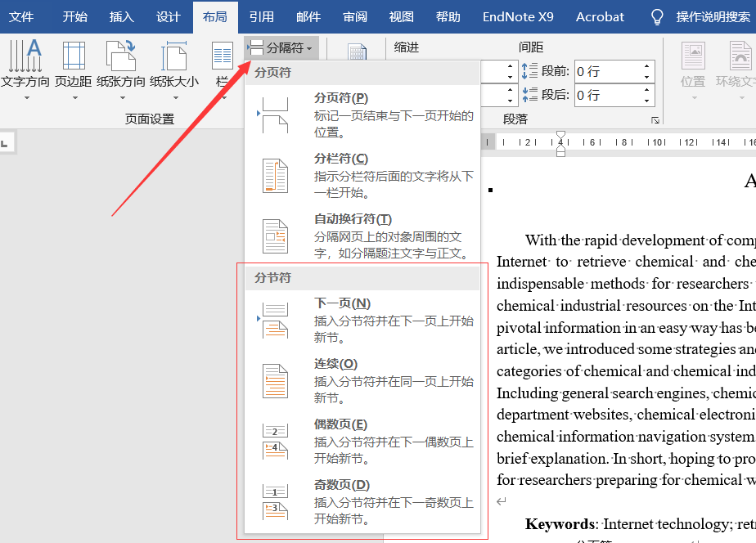Click the 段前 spacing-before input field

click(607, 71)
